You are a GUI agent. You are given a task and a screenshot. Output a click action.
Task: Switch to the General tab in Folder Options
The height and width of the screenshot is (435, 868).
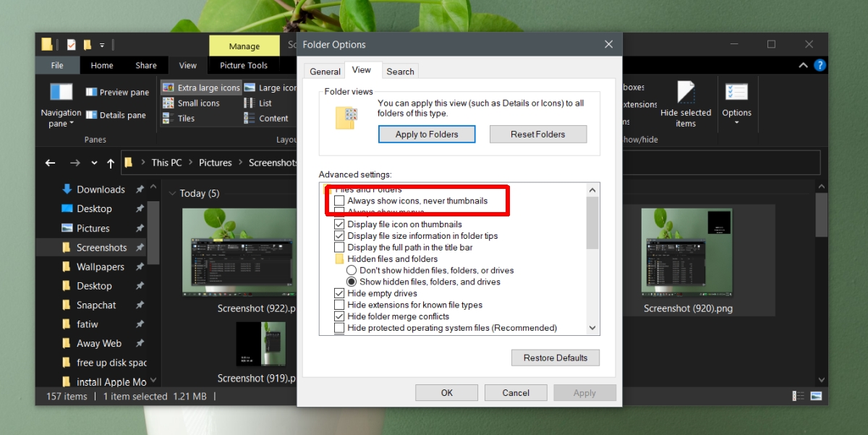coord(325,72)
